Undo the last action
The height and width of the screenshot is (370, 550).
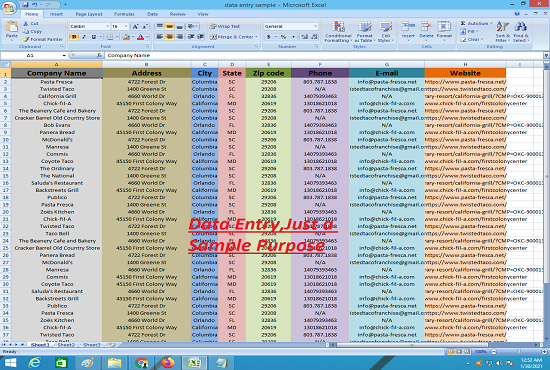(x=35, y=5)
